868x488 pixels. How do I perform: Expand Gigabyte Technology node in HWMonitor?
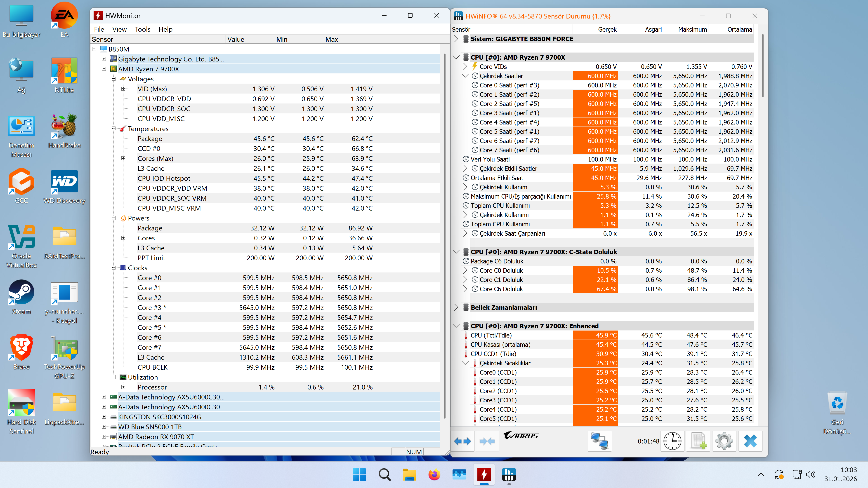(x=104, y=59)
